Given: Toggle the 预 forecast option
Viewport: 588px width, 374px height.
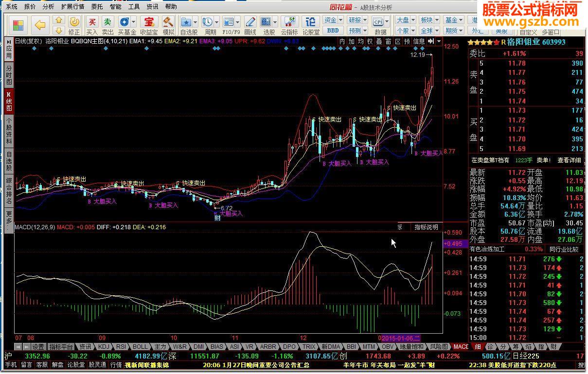Looking at the screenshot, I should [407, 42].
